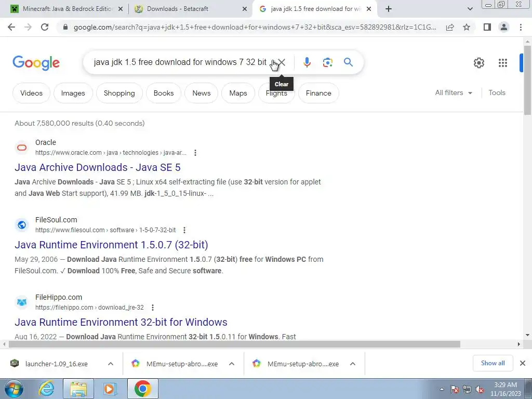Screen dimensions: 532x399
Task: Close the Minecraft tab
Action: point(121,9)
